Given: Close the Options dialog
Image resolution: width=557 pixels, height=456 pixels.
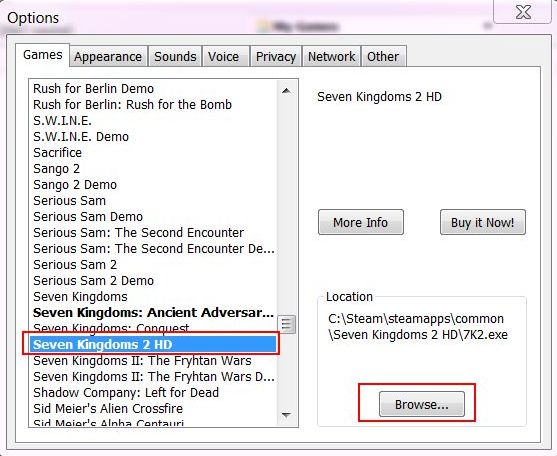Looking at the screenshot, I should tap(523, 12).
